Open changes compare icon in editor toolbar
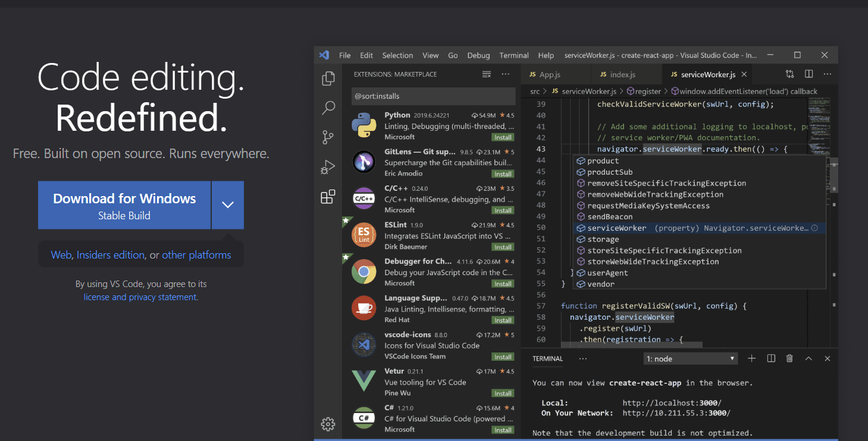This screenshot has height=441, width=868. (789, 74)
